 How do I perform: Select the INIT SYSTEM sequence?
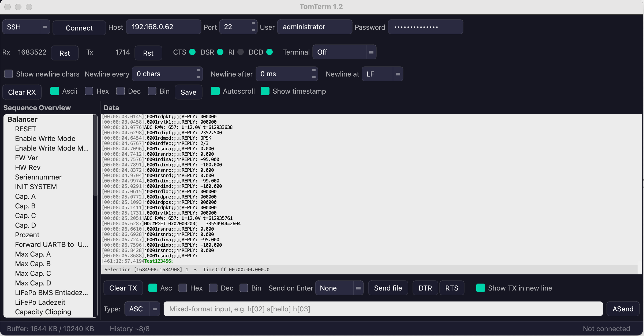click(x=36, y=187)
